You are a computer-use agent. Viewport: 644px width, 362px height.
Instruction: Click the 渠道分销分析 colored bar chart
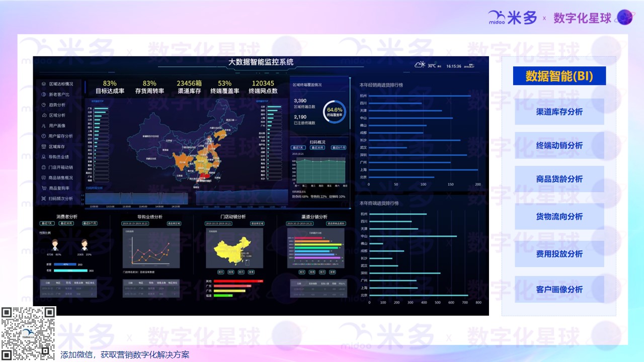[316, 248]
